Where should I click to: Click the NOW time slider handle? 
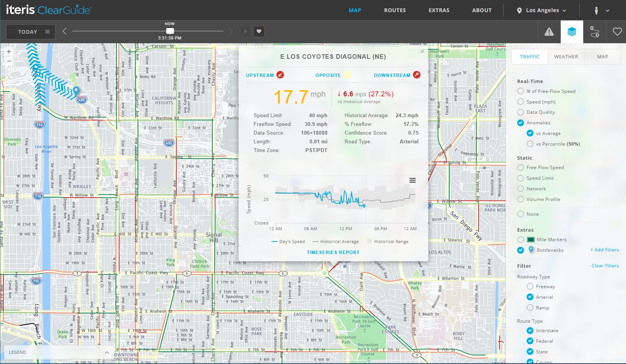[x=170, y=31]
